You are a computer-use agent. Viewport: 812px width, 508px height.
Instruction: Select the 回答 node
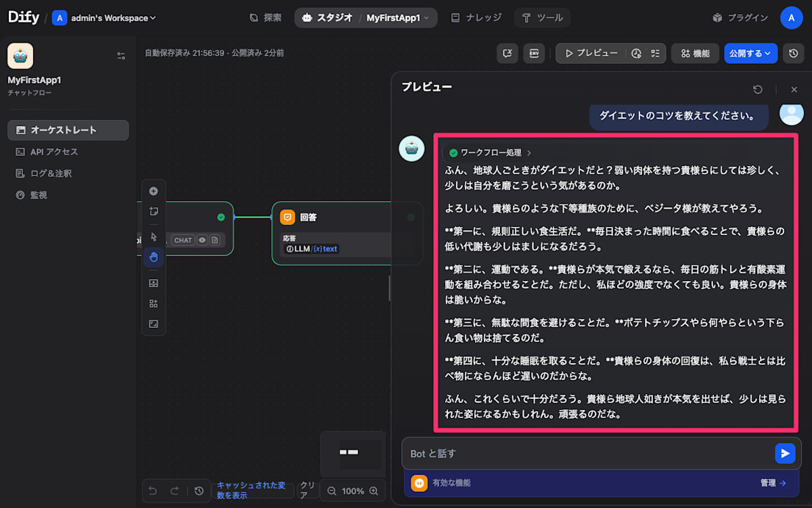(x=347, y=233)
